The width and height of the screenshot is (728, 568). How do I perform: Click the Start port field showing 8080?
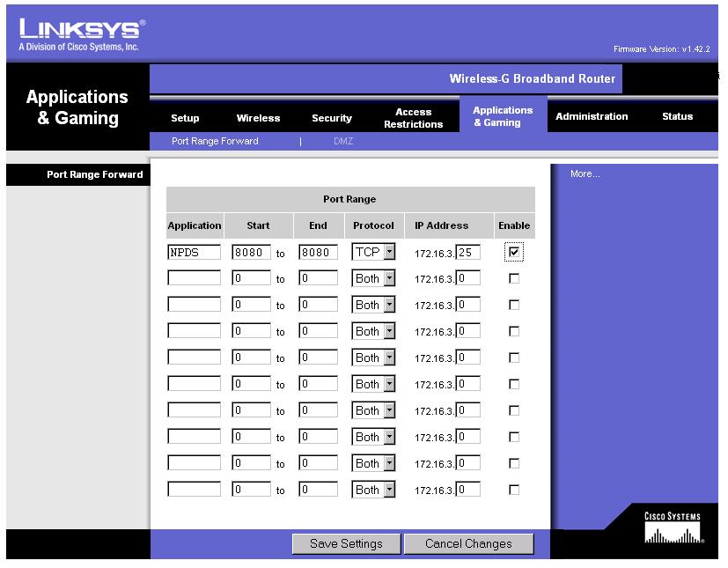pyautogui.click(x=251, y=253)
